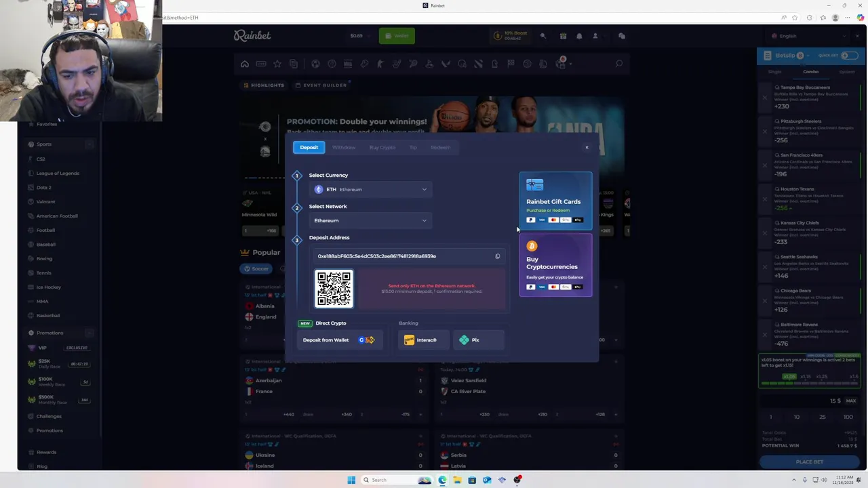Click the green Wallet button in header
The width and height of the screenshot is (868, 488).
[397, 36]
